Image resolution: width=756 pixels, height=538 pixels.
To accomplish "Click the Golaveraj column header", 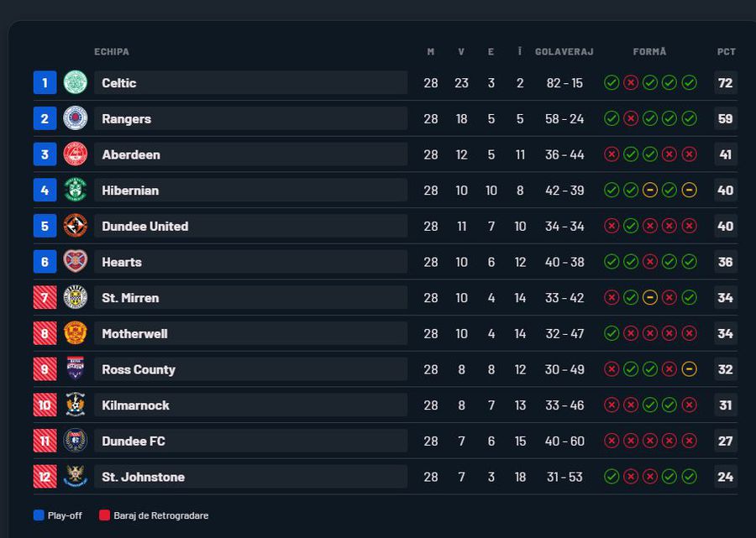I will (564, 52).
